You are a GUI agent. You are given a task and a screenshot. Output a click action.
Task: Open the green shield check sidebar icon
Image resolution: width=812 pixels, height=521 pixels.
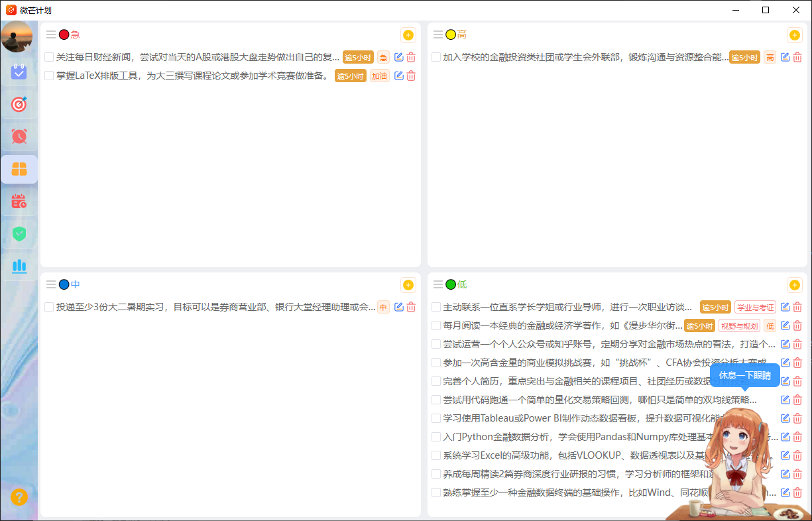click(19, 234)
